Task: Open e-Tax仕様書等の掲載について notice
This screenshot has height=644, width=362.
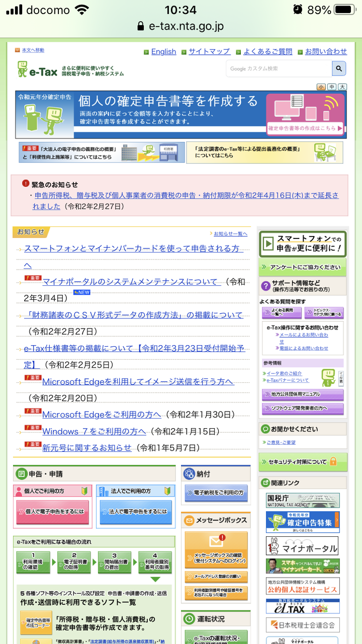Action: tap(134, 356)
